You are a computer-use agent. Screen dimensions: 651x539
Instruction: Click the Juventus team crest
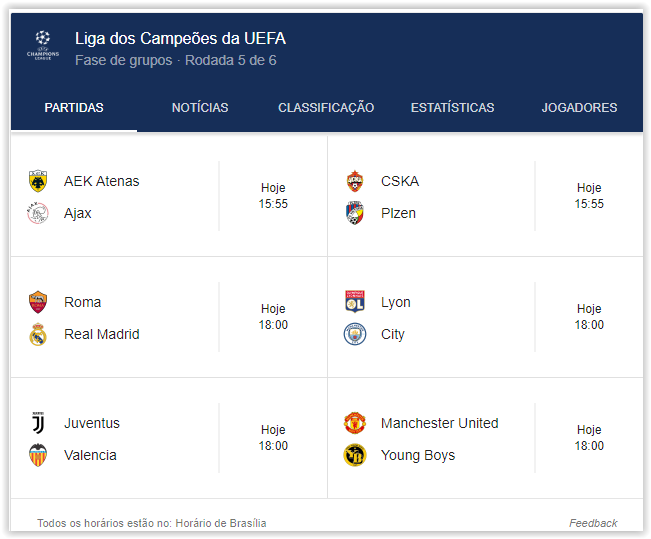point(38,423)
